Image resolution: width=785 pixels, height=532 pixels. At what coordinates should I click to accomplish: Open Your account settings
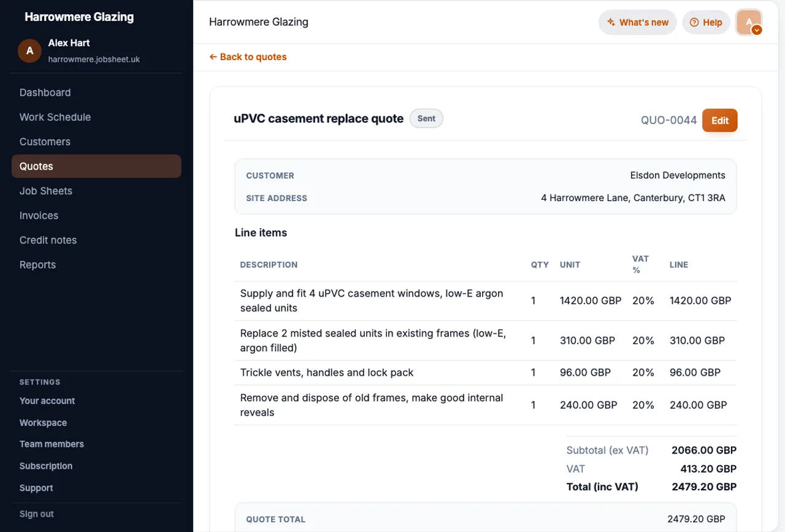47,401
